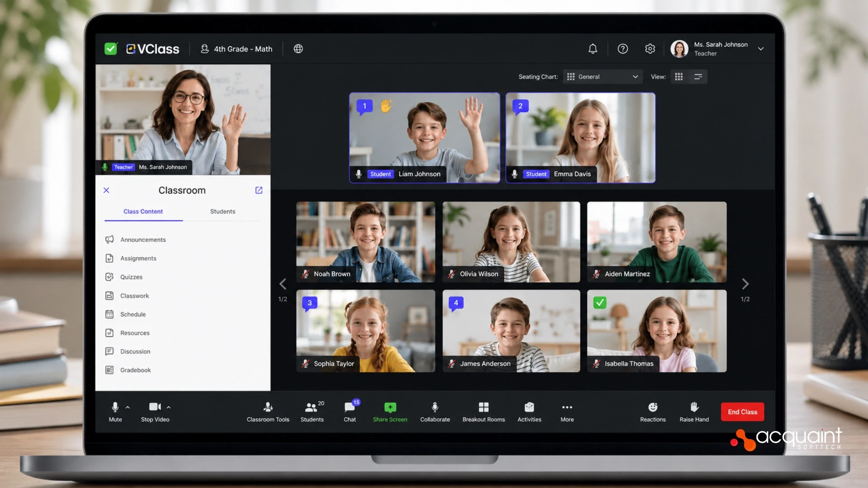
Task: Click the 4th Grade - Math class name
Action: 243,49
